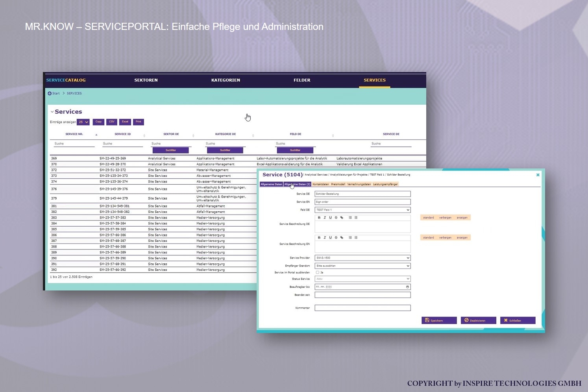The image size is (588, 392).
Task: Click the Speichern button
Action: click(439, 320)
